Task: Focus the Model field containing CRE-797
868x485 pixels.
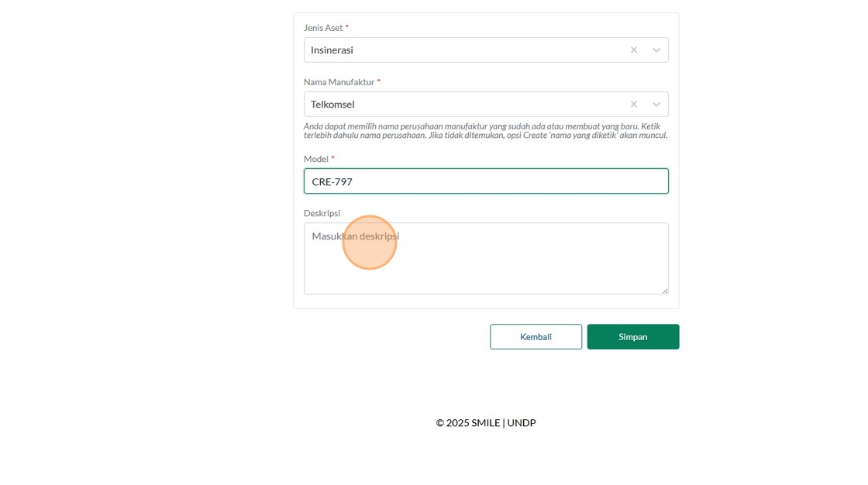Action: point(486,181)
